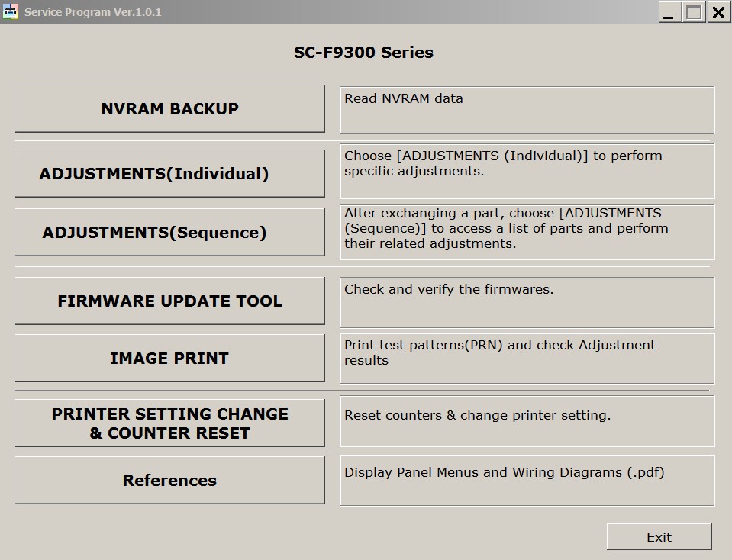Viewport: 732px width, 560px height.
Task: Click 'Display Panel Menus and Wiring Diagrams' text
Action: pos(504,472)
